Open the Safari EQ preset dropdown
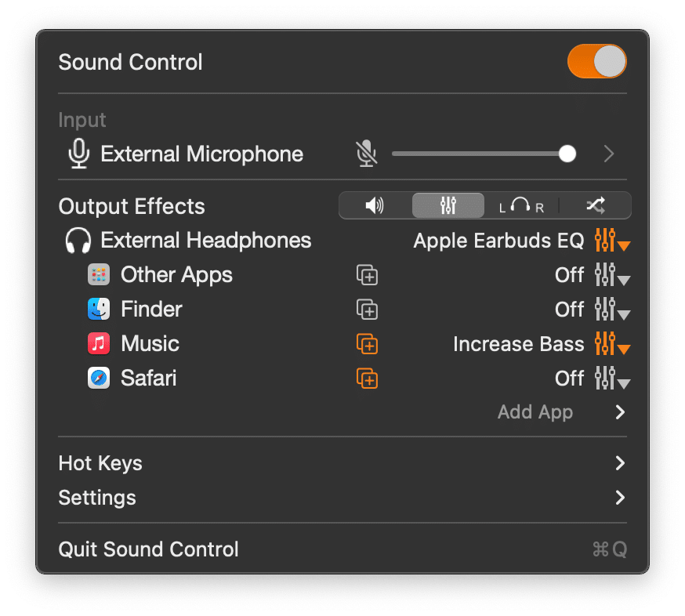This screenshot has width=685, height=616. tap(612, 379)
